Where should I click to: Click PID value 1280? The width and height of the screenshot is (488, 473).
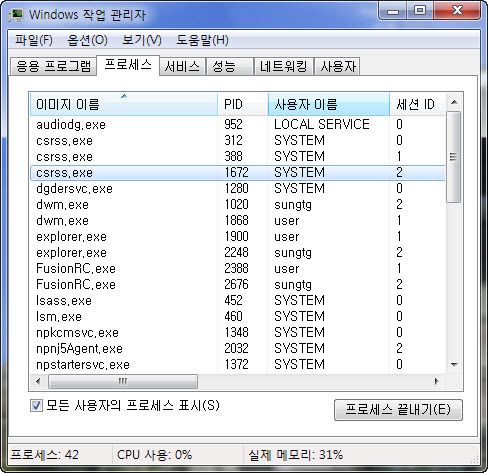pyautogui.click(x=236, y=189)
